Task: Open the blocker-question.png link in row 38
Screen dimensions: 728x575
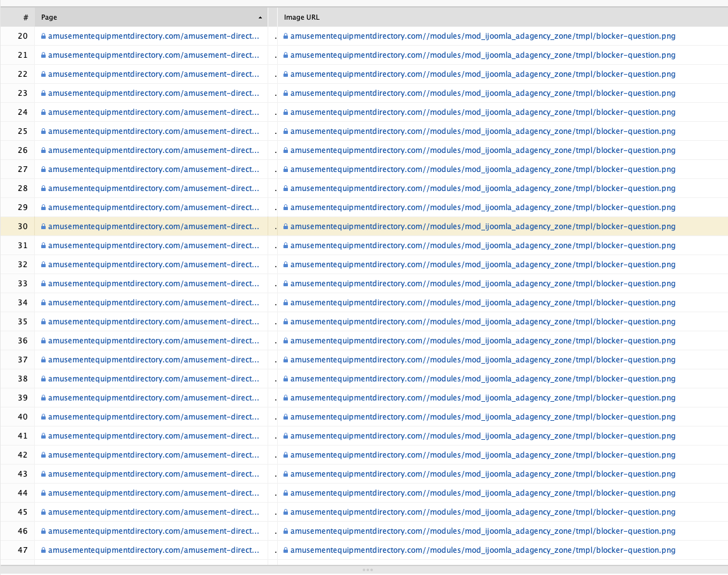Action: pyautogui.click(x=483, y=379)
